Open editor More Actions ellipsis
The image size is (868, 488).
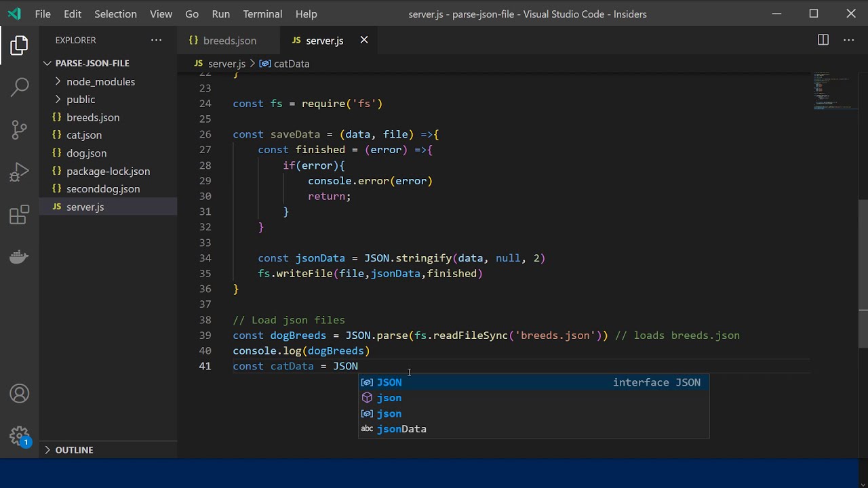tap(848, 40)
